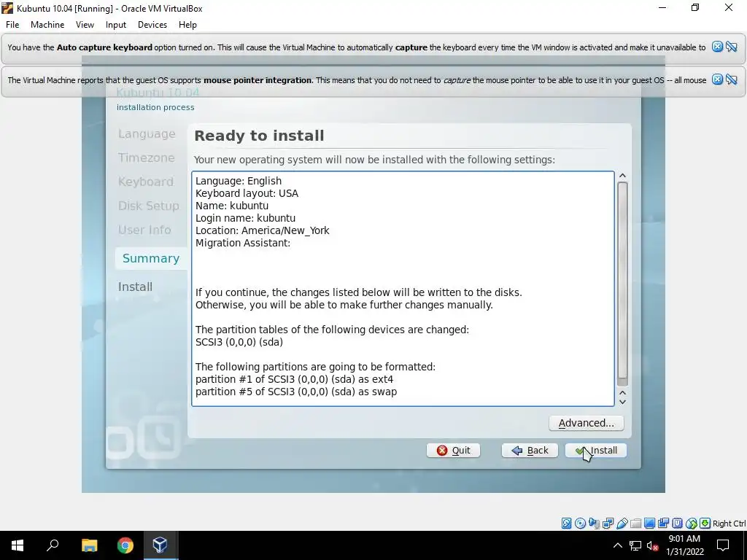Click the audio status icon
Viewport: 747px width, 560px height.
594,524
